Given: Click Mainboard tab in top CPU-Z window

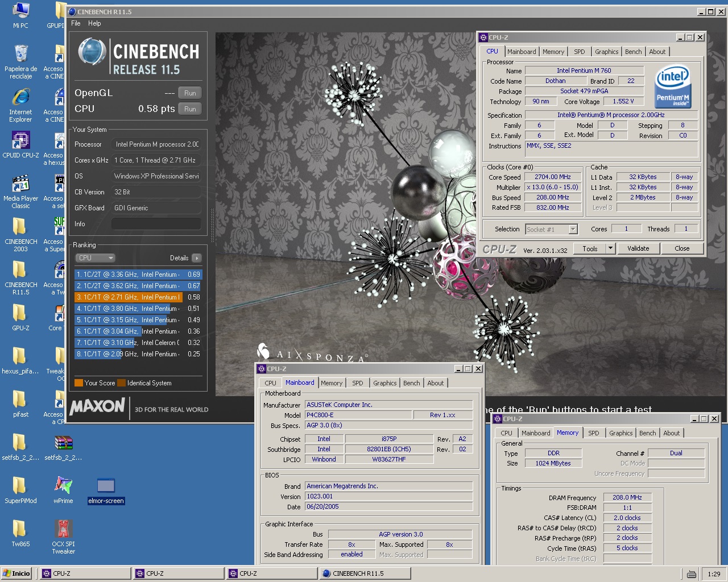Looking at the screenshot, I should pyautogui.click(x=522, y=52).
